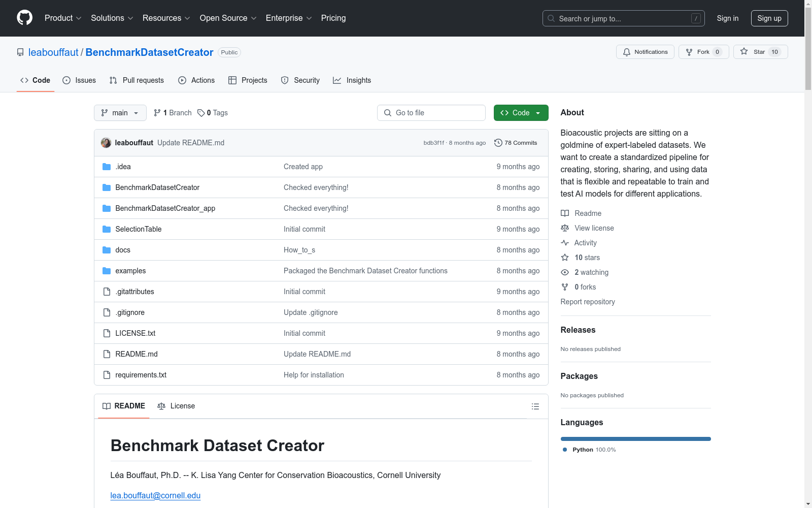Click the license scale icon in About

565,228
